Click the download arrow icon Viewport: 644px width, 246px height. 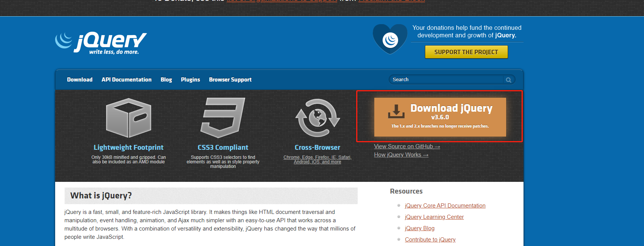pyautogui.click(x=396, y=112)
